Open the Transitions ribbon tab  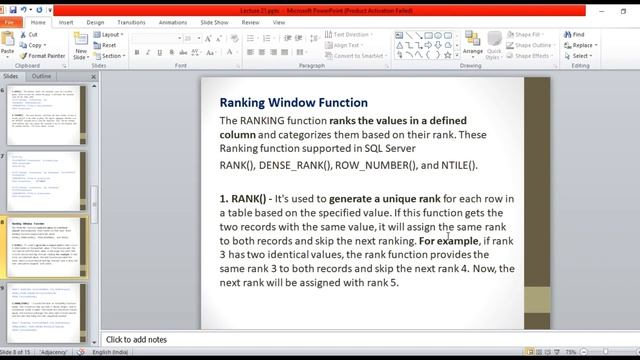coord(131,22)
